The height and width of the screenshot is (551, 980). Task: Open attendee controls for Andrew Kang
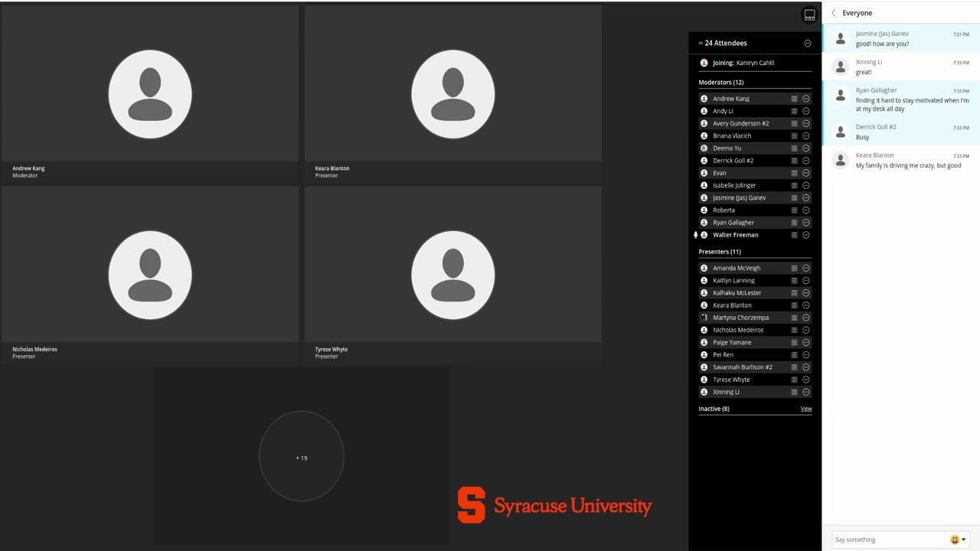click(x=806, y=99)
